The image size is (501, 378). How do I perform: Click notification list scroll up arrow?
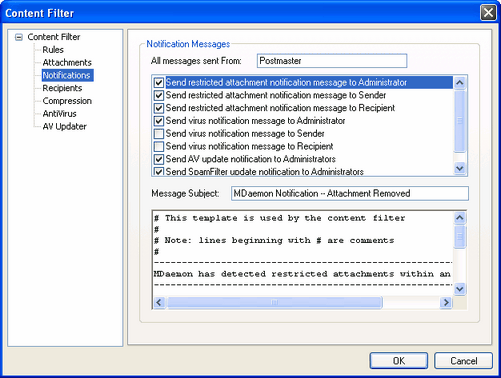pyautogui.click(x=460, y=82)
